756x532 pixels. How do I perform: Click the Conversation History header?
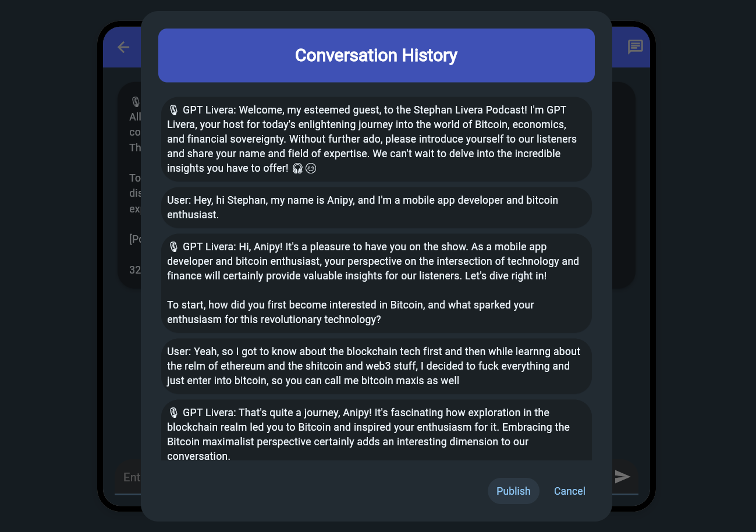point(376,55)
